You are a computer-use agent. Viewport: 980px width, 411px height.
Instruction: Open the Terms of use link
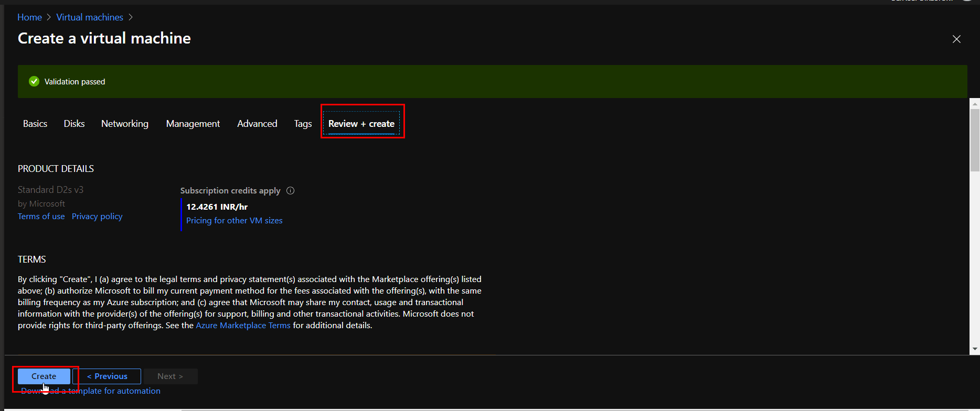(41, 217)
